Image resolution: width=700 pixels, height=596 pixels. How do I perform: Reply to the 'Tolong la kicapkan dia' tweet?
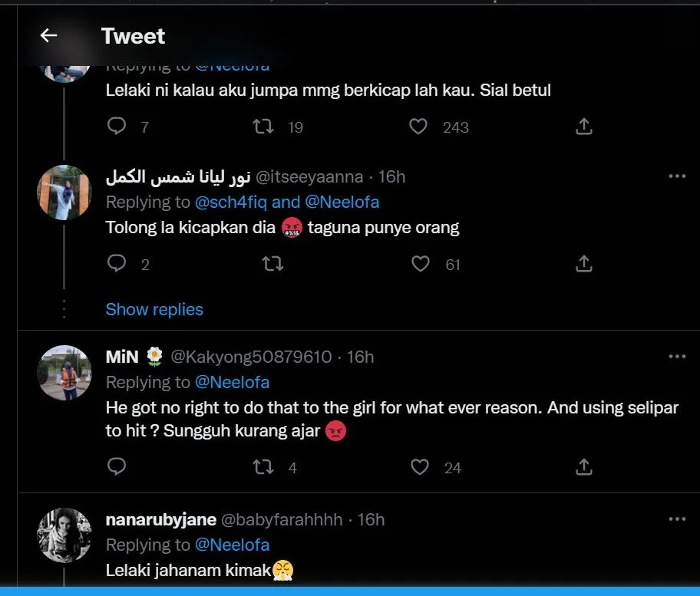117,264
